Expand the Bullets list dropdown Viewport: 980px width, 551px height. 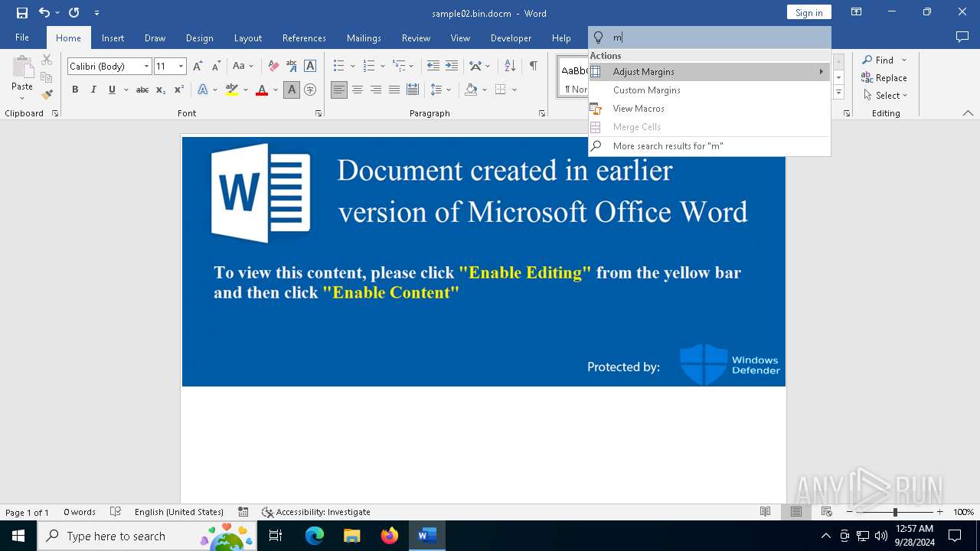pyautogui.click(x=353, y=67)
